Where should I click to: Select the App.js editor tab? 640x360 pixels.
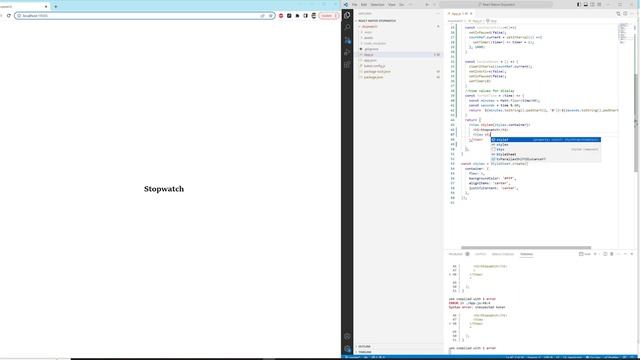[x=458, y=13]
